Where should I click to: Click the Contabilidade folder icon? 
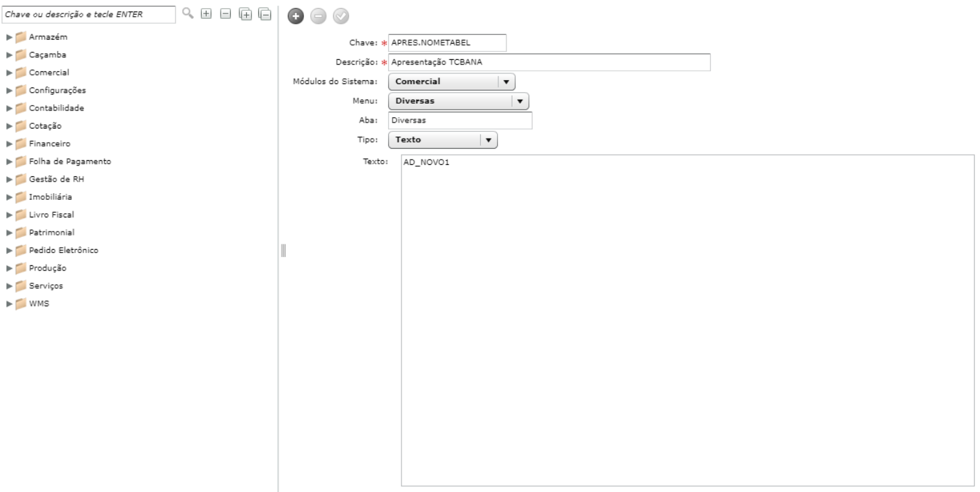tap(21, 108)
